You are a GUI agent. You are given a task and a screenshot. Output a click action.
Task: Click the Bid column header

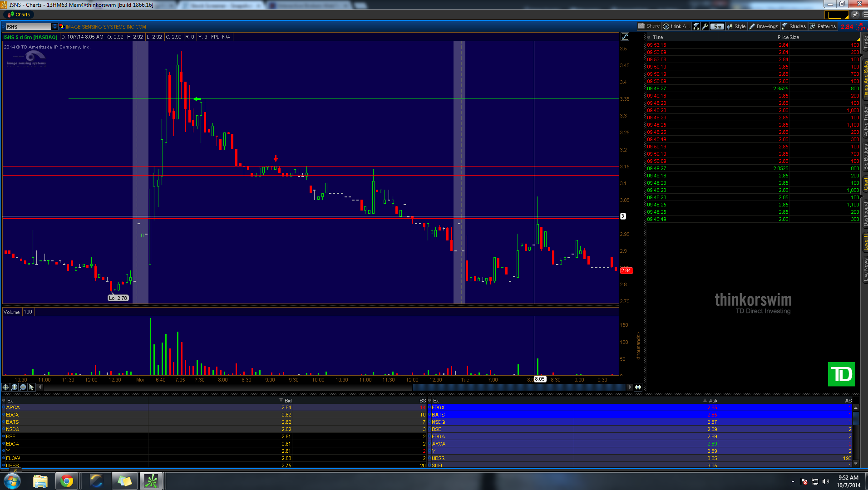pos(288,401)
